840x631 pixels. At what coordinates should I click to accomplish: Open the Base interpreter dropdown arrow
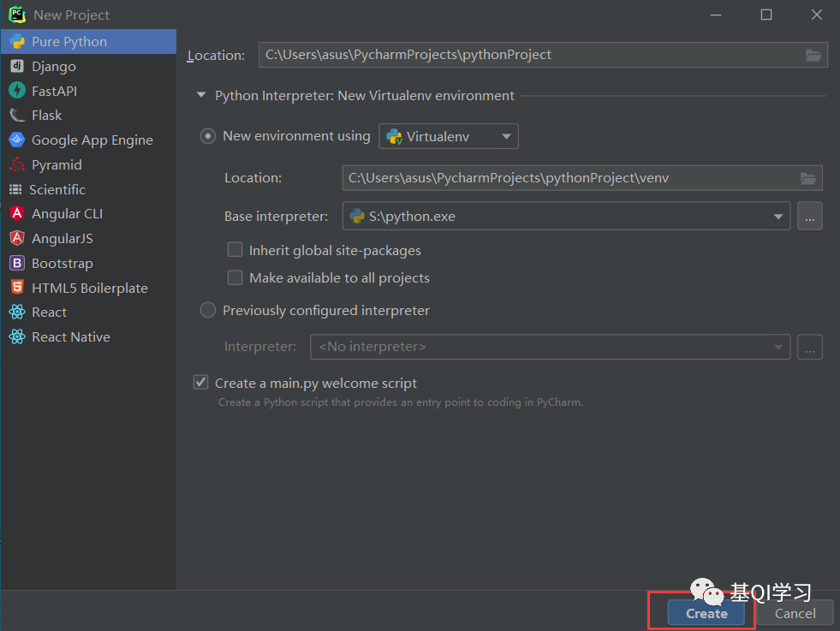click(777, 217)
